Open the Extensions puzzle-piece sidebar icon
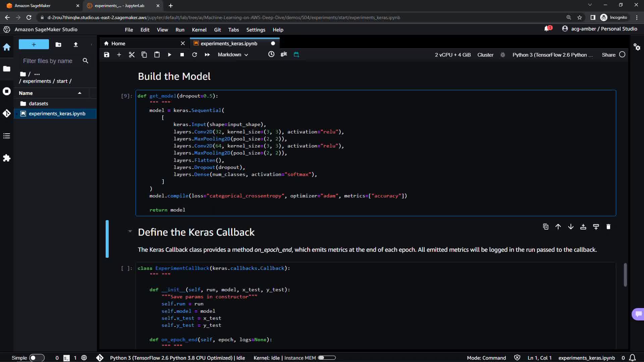Viewport: 644px width, 362px height. pyautogui.click(x=7, y=158)
